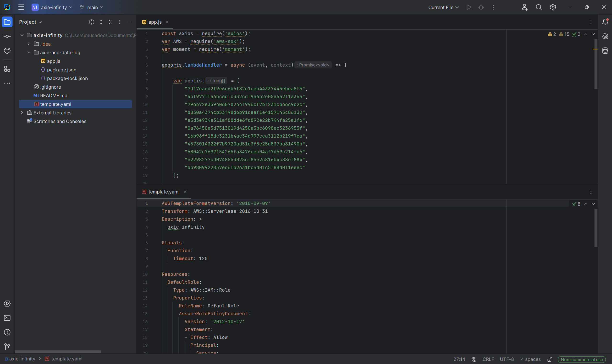Viewport: 612px width, 364px height.
Task: Click the Select Opened File crosshair icon
Action: 91,22
